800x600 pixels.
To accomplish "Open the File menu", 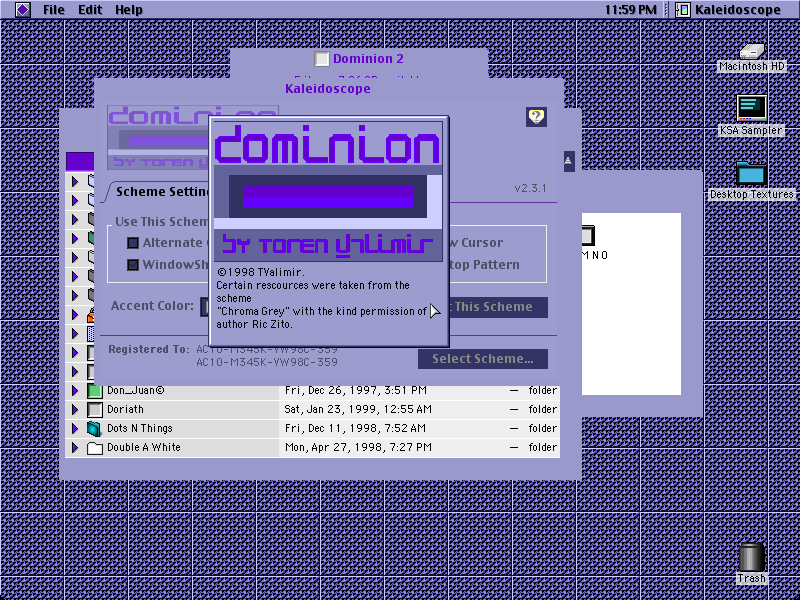I will [54, 10].
